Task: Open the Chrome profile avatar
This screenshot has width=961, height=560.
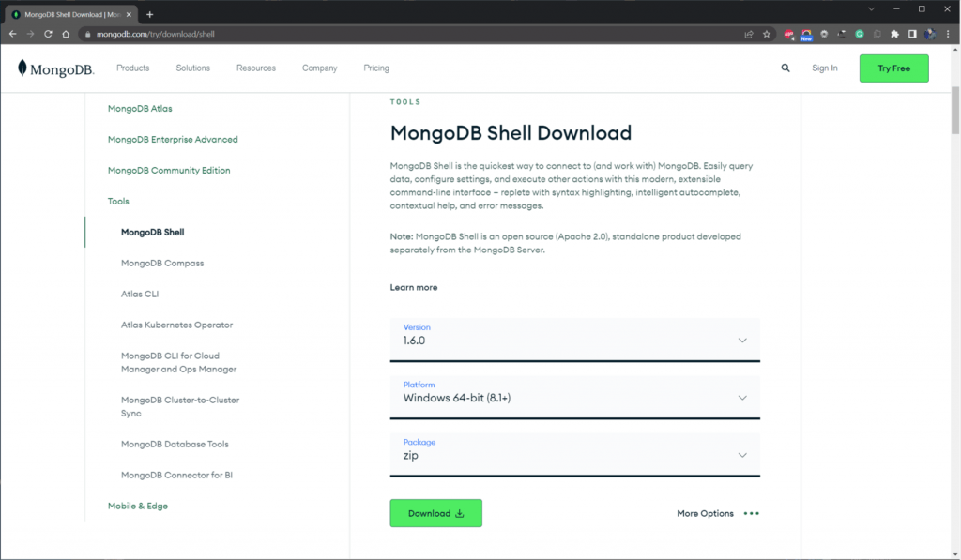Action: pos(930,35)
